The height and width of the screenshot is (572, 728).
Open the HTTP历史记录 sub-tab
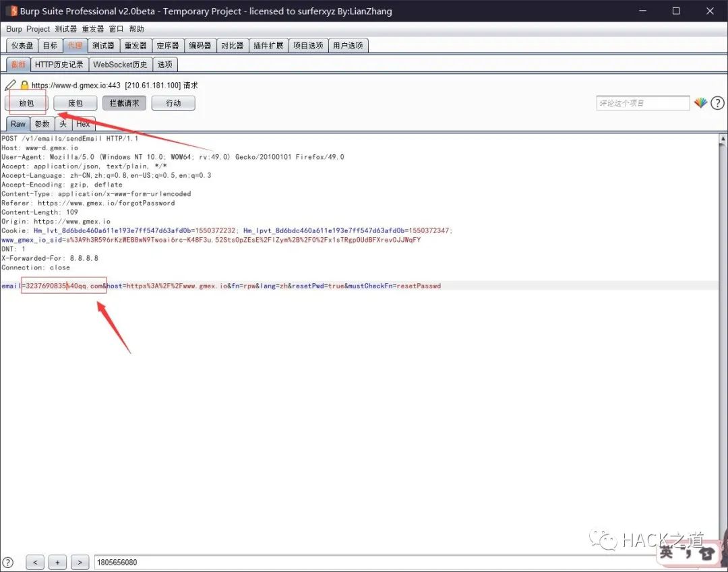click(59, 65)
